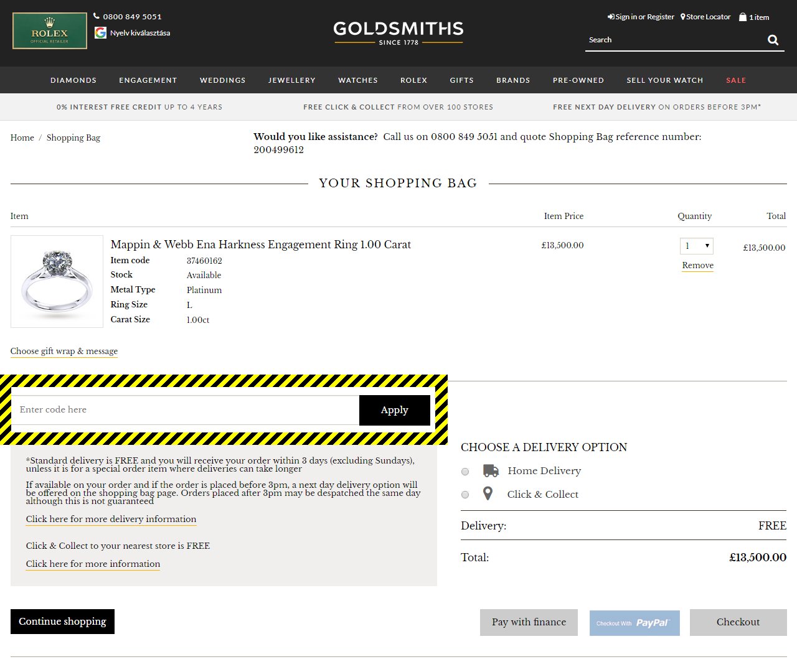Open the Weddings menu
The height and width of the screenshot is (672, 797).
(x=223, y=80)
